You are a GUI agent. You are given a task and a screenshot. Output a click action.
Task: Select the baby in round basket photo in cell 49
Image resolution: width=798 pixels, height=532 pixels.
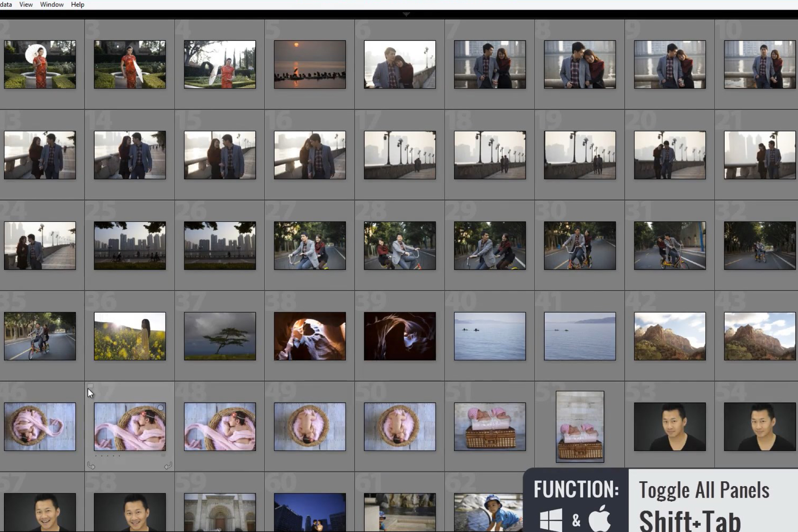click(x=310, y=427)
